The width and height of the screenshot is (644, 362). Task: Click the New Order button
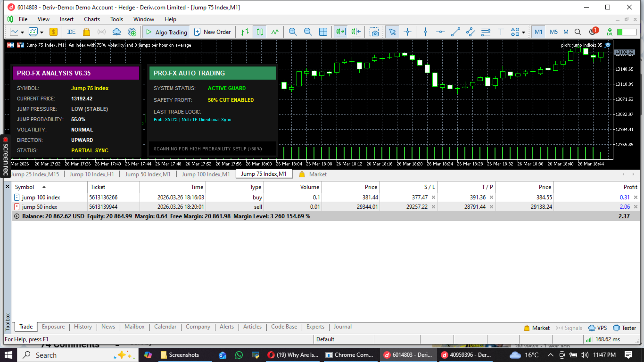click(212, 32)
